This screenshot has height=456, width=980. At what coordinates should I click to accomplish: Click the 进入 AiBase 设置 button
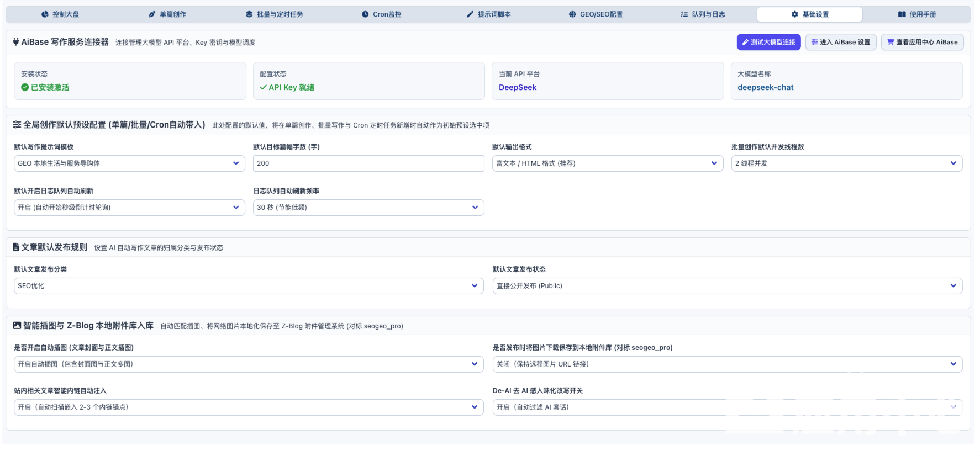point(841,42)
